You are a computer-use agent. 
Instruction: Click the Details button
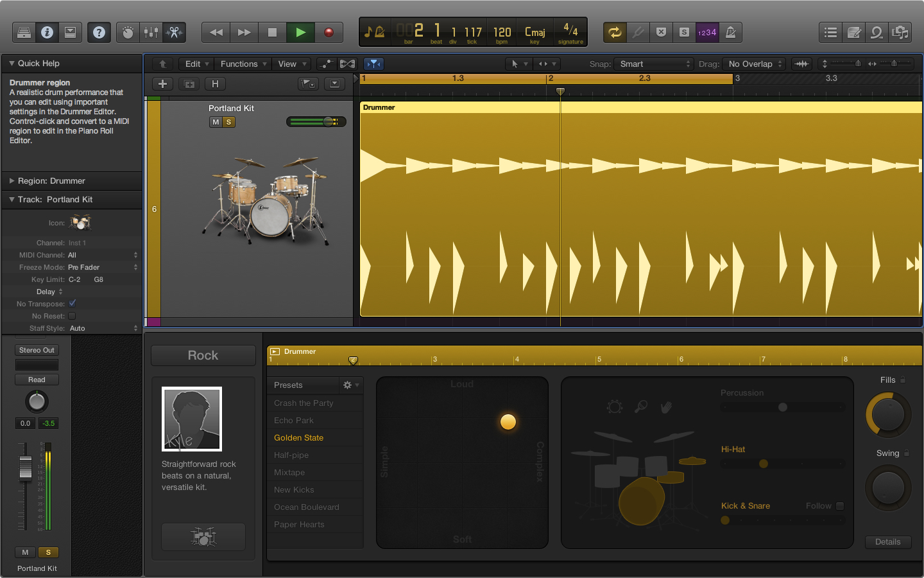[888, 541]
